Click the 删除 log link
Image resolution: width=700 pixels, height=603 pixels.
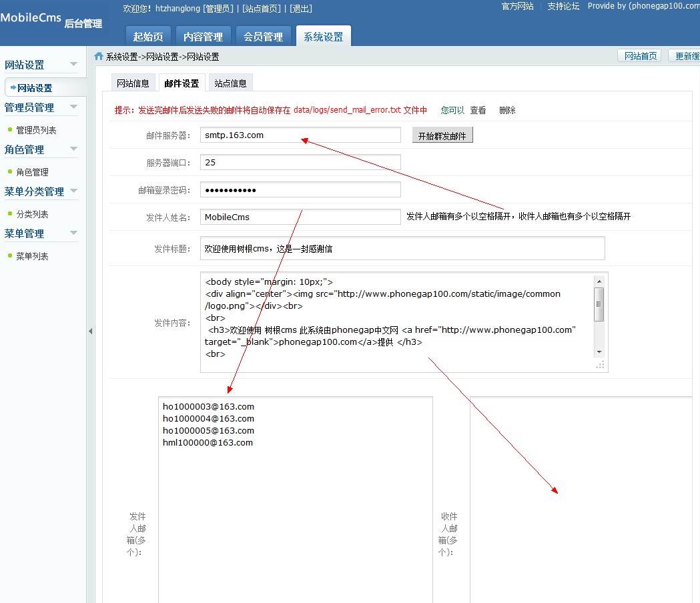[507, 110]
